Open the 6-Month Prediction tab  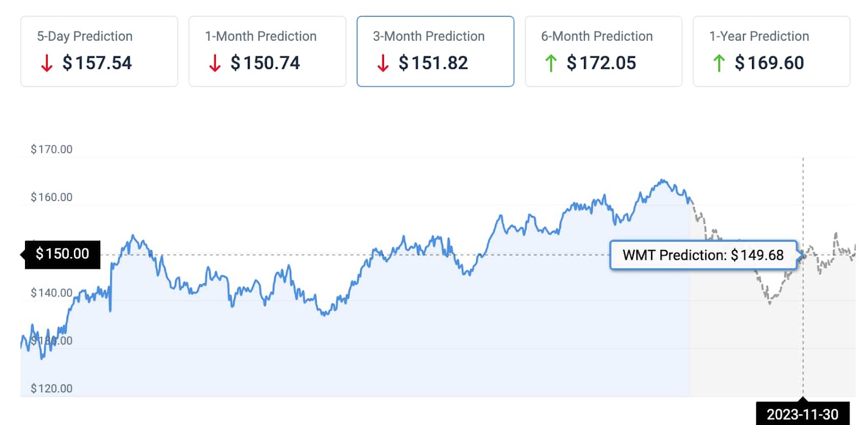[603, 51]
